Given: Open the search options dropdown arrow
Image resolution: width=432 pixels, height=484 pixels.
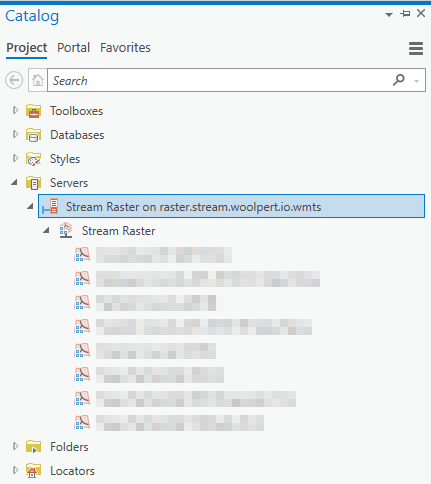Looking at the screenshot, I should [x=416, y=81].
